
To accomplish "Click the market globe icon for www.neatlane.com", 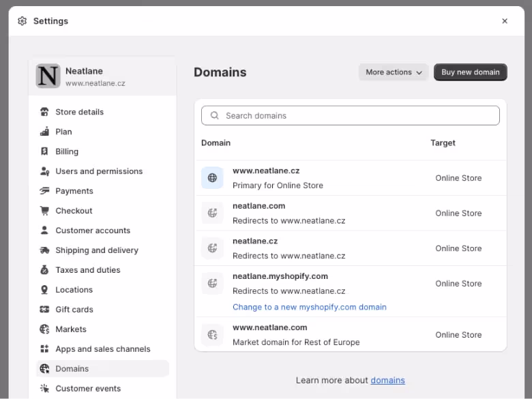I will tap(212, 335).
